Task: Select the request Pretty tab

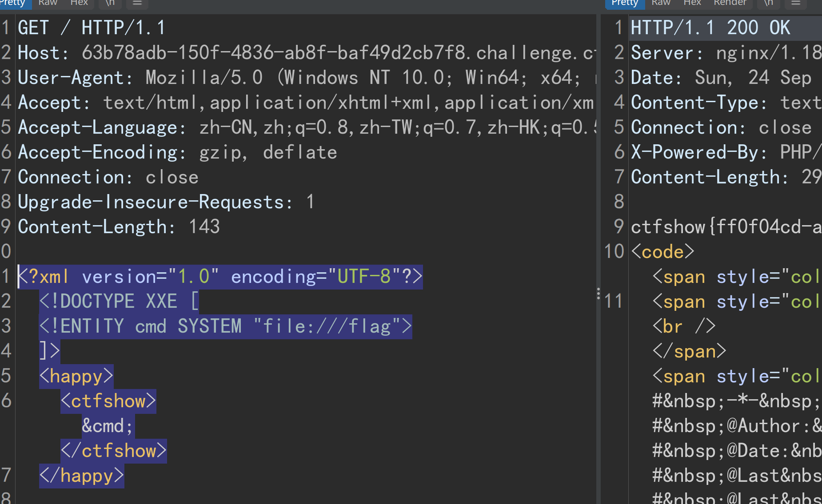Action: click(12, 3)
